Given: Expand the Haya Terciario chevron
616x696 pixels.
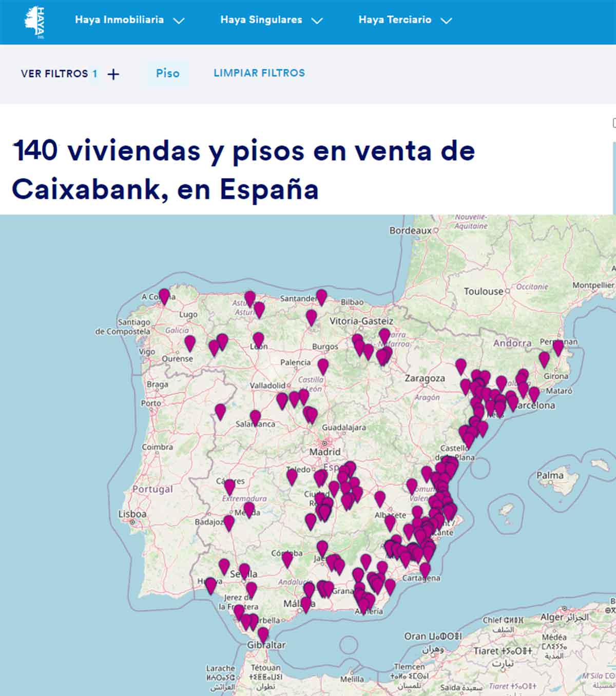Looking at the screenshot, I should coord(447,21).
